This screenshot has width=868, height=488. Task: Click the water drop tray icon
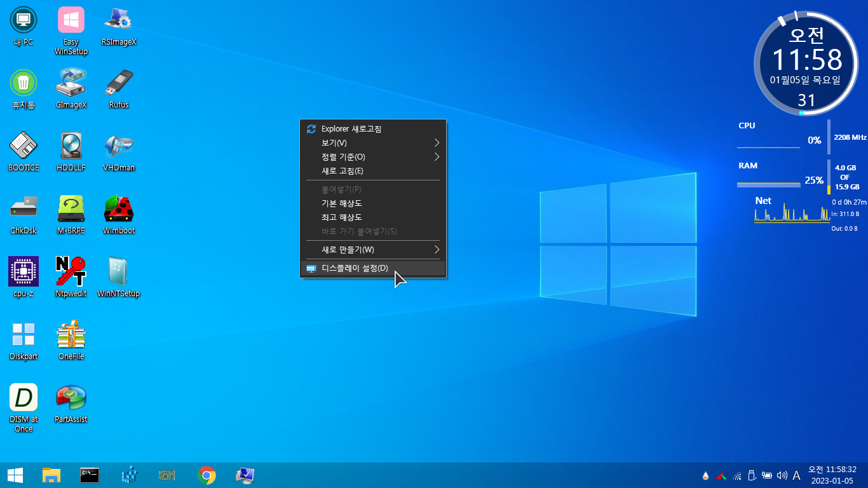(x=705, y=475)
